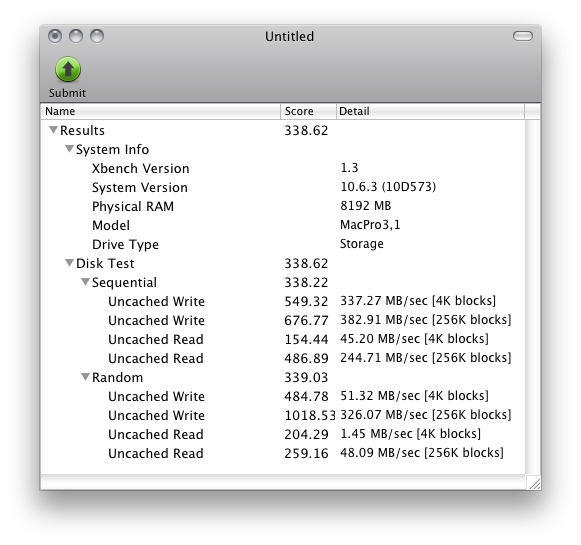Image resolution: width=581 pixels, height=545 pixels.
Task: Select the Physical RAM row
Action: (x=283, y=206)
